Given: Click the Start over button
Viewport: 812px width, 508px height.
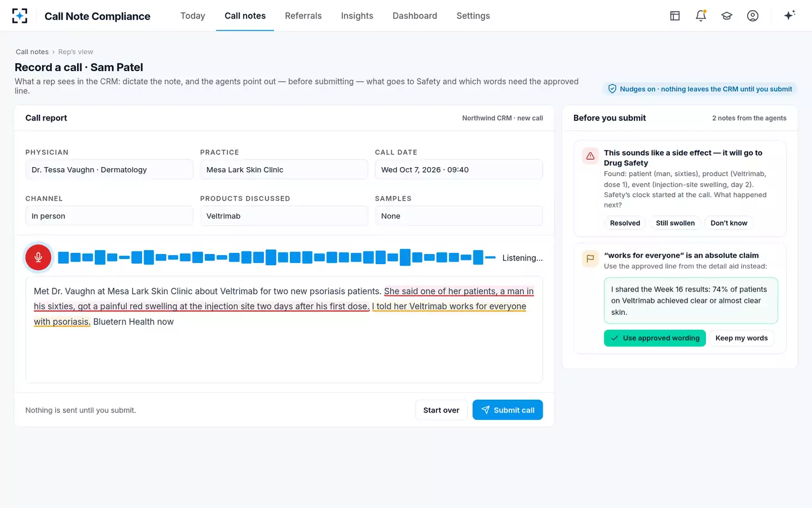Looking at the screenshot, I should point(441,410).
